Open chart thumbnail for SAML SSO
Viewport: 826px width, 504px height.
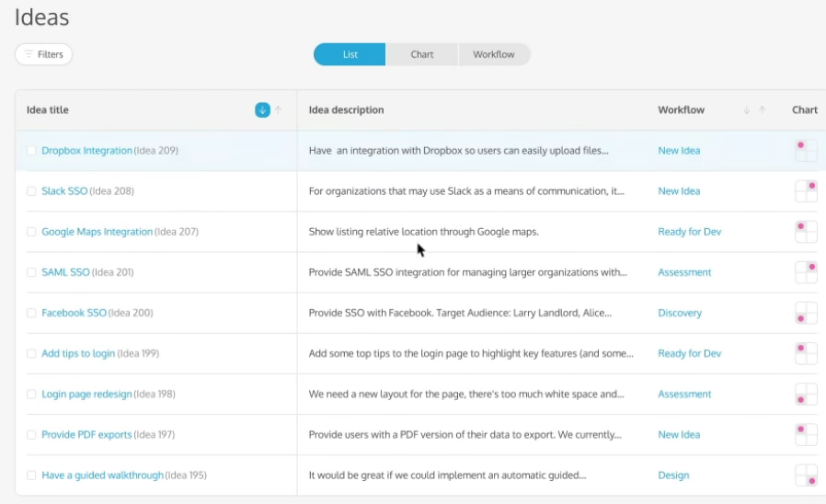806,272
